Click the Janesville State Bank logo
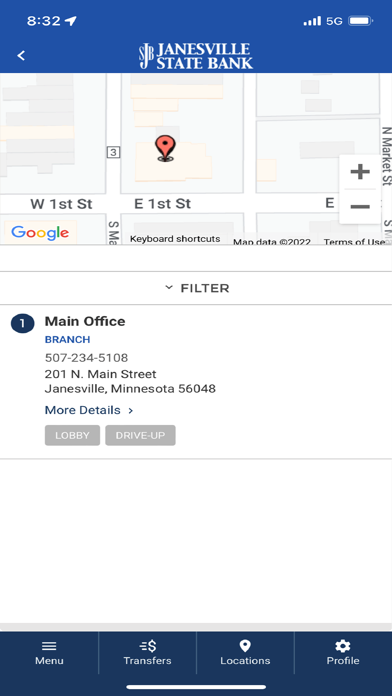The height and width of the screenshot is (696, 392). click(x=196, y=56)
